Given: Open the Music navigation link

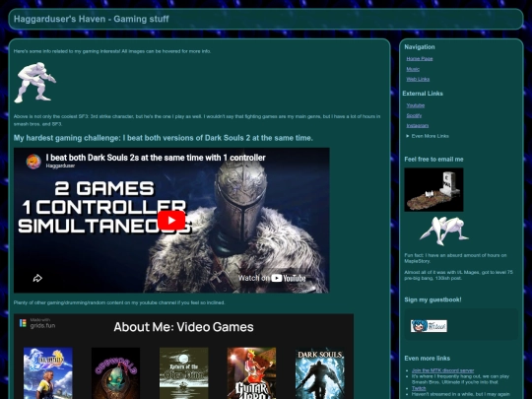Looking at the screenshot, I should point(413,69).
